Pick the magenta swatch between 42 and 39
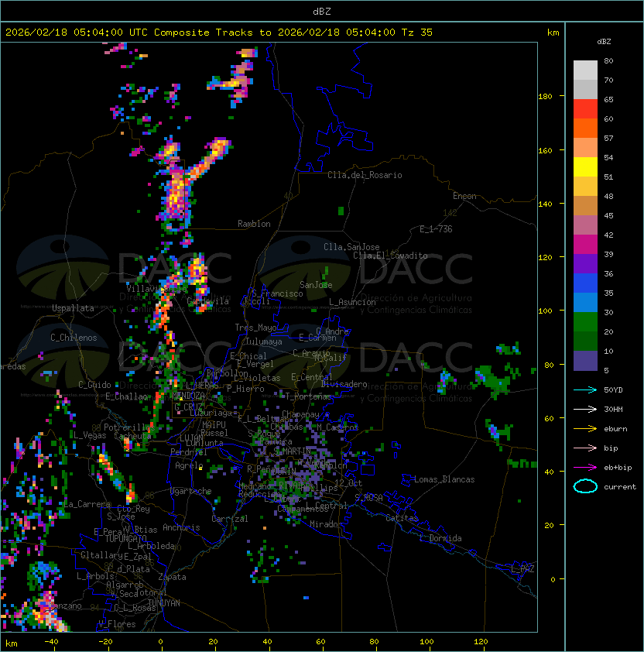Image resolution: width=644 pixels, height=652 pixels. (x=585, y=245)
